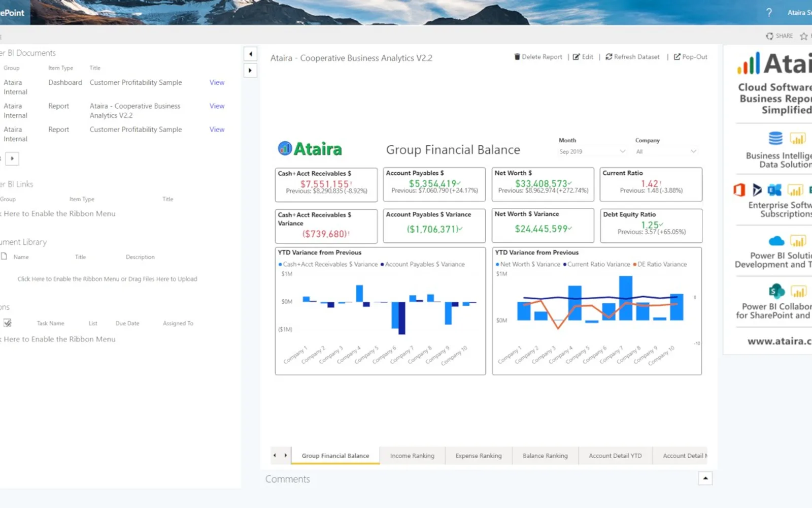Switch to Expense Ranking tab
Viewport: 812px width, 508px height.
(479, 456)
